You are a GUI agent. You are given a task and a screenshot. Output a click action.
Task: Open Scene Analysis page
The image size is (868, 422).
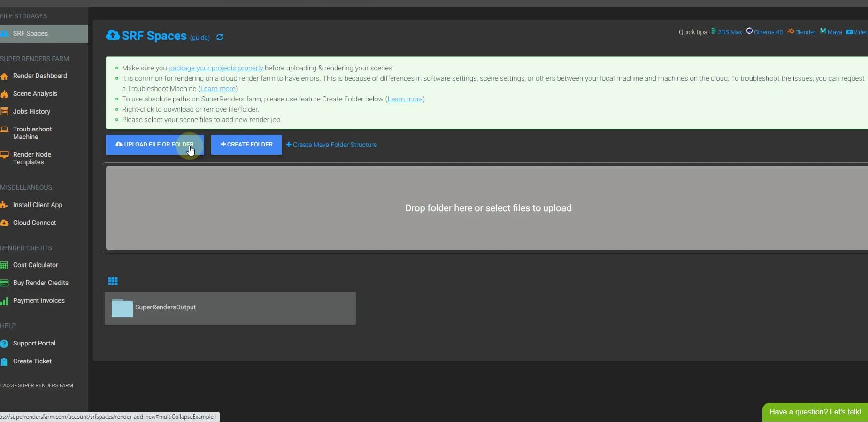tap(35, 93)
